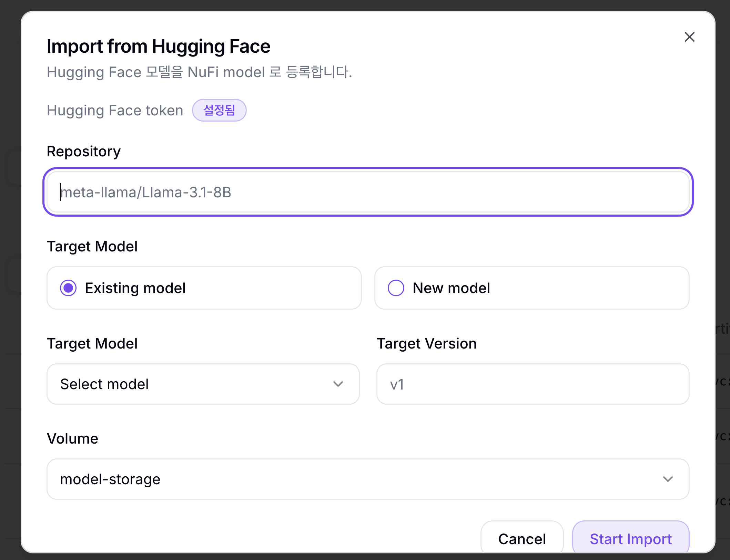Close the Import from Hugging Face dialog
The width and height of the screenshot is (730, 560).
[689, 37]
